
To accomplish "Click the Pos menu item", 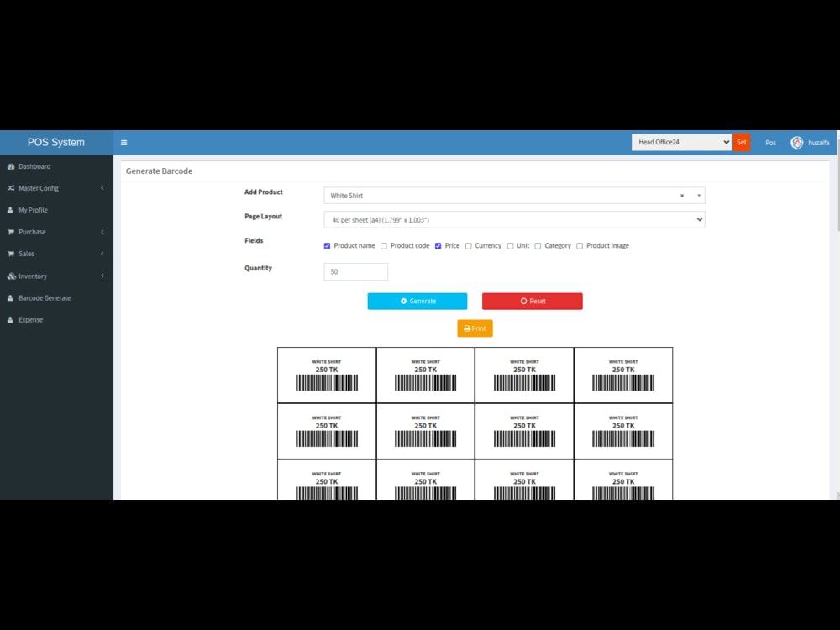I will point(770,143).
